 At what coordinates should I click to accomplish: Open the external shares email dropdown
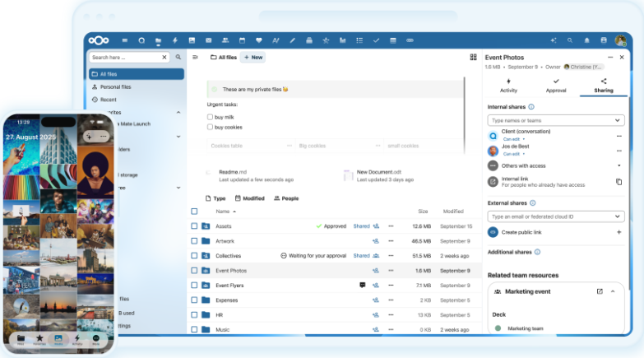[x=556, y=216]
